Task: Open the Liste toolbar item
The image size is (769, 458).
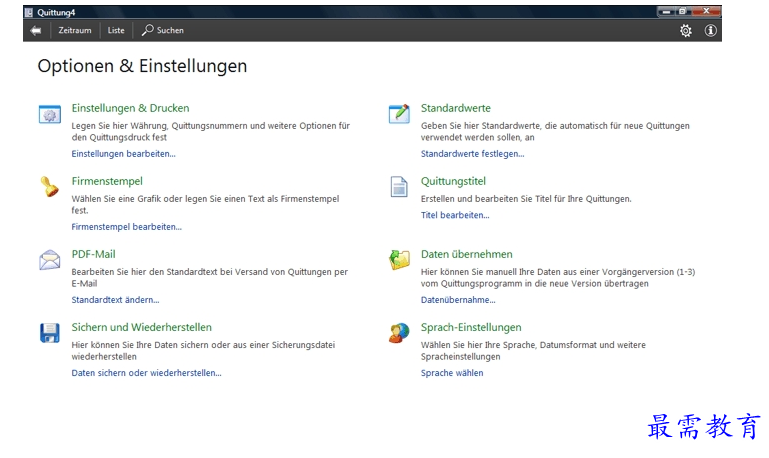Action: click(116, 31)
